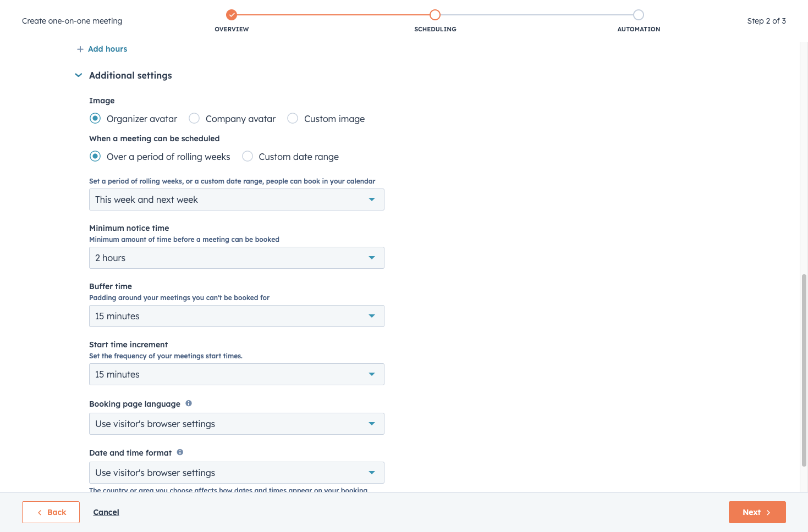The height and width of the screenshot is (532, 808).
Task: Click the Automation step circle in progress bar
Action: (638, 15)
